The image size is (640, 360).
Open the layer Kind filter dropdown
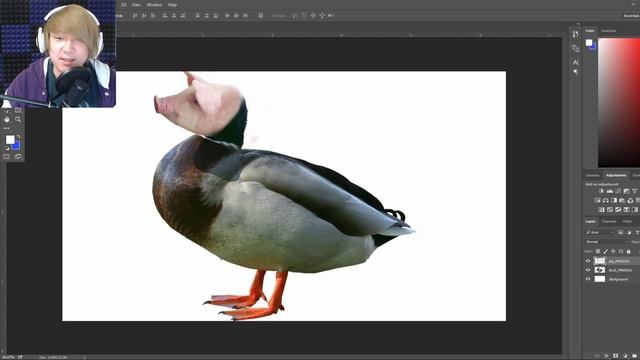pyautogui.click(x=600, y=232)
